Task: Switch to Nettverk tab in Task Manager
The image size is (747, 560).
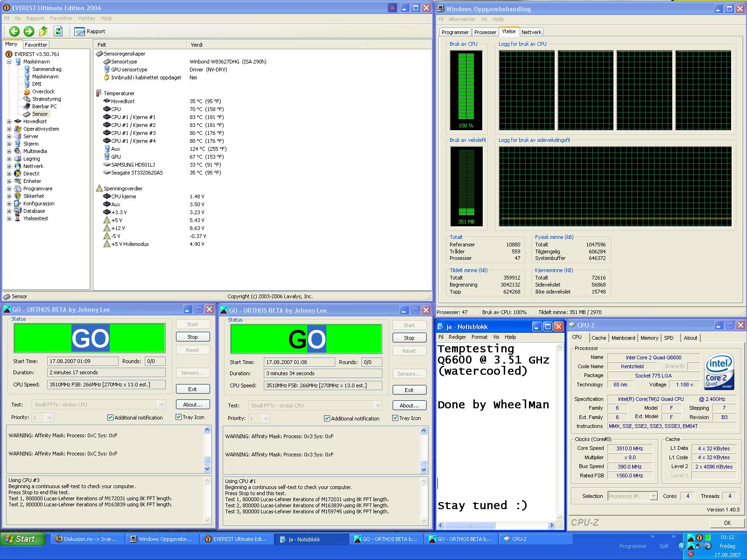Action: coord(531,32)
